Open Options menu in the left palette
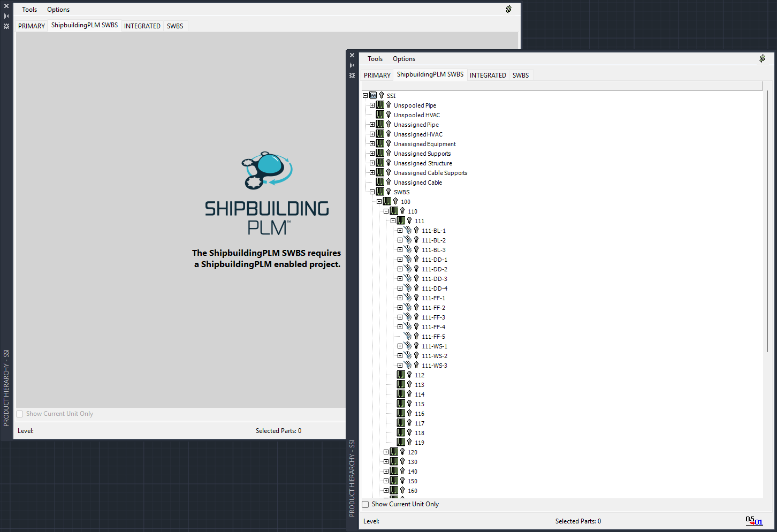 (58, 10)
